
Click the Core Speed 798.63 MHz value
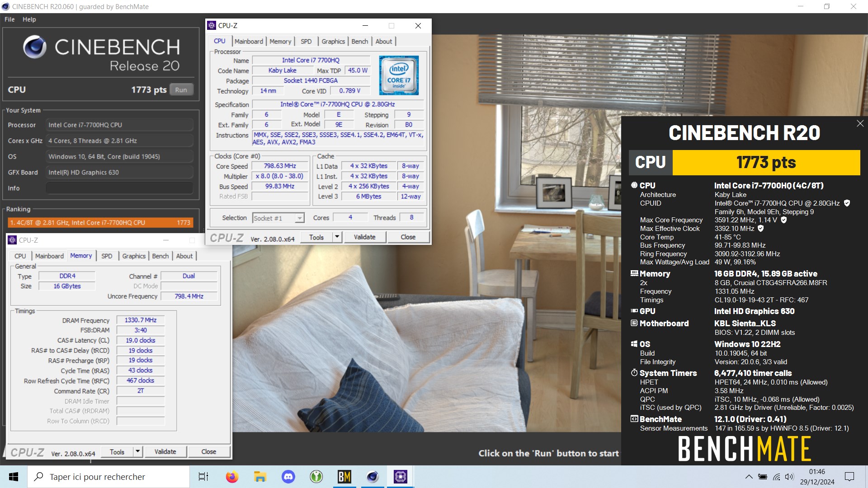click(x=280, y=166)
